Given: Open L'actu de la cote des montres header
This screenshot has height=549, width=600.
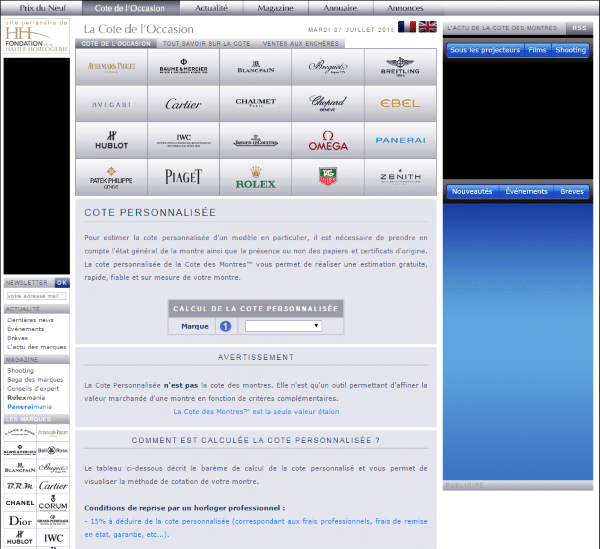Looking at the screenshot, I should (x=502, y=28).
